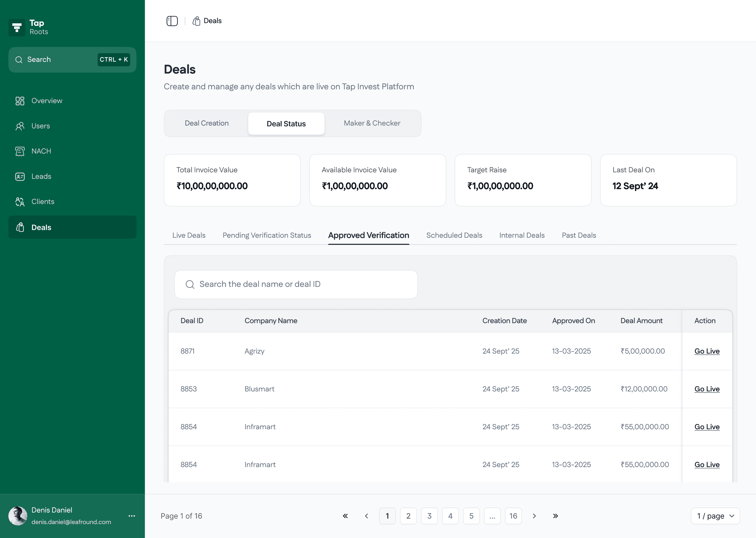The image size is (756, 538).
Task: Go to next page arrow
Action: point(534,516)
